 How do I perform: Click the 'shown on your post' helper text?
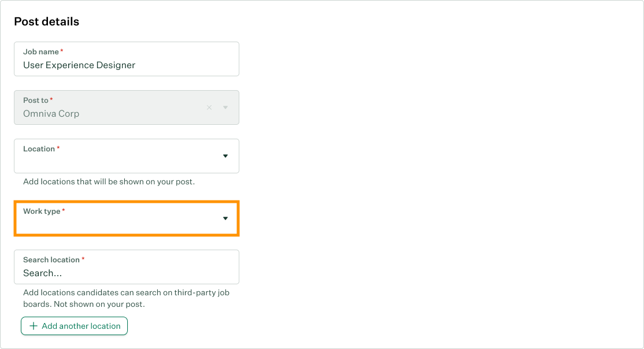click(x=109, y=181)
